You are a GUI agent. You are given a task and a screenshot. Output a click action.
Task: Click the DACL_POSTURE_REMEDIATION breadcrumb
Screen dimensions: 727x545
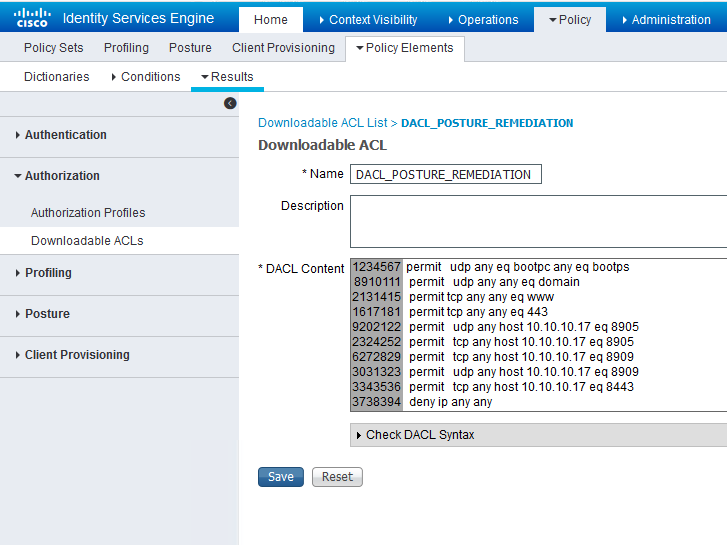pos(487,123)
